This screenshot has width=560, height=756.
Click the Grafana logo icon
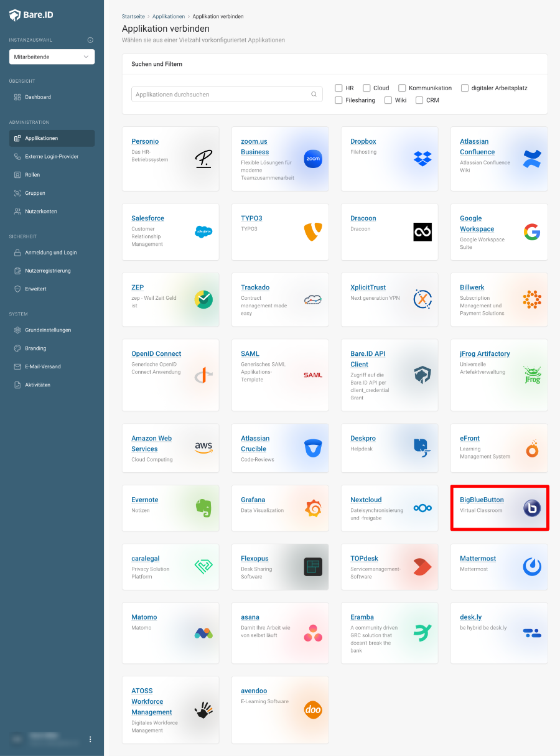(313, 508)
